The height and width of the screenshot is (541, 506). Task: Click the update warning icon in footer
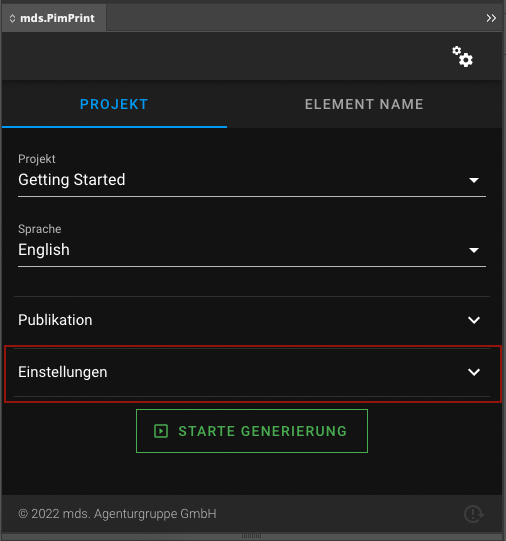click(474, 514)
